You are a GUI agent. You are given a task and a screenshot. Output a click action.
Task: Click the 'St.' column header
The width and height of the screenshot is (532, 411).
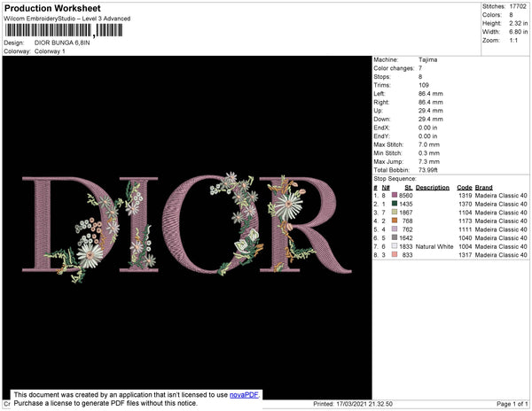(409, 188)
